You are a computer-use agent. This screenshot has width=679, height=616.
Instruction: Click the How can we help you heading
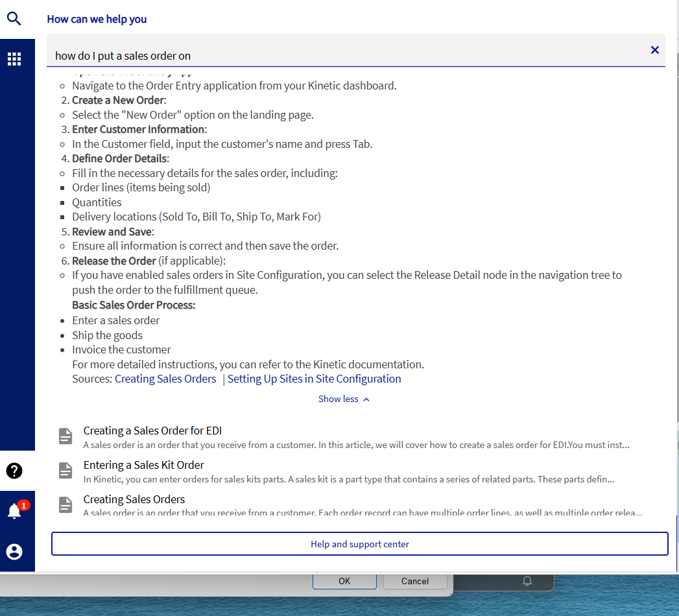click(x=97, y=19)
